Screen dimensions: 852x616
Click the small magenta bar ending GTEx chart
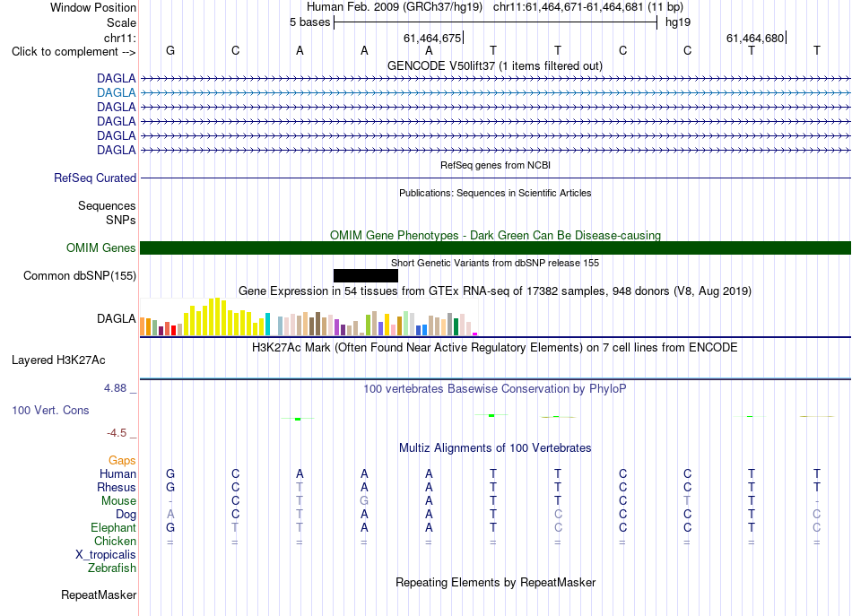point(475,334)
